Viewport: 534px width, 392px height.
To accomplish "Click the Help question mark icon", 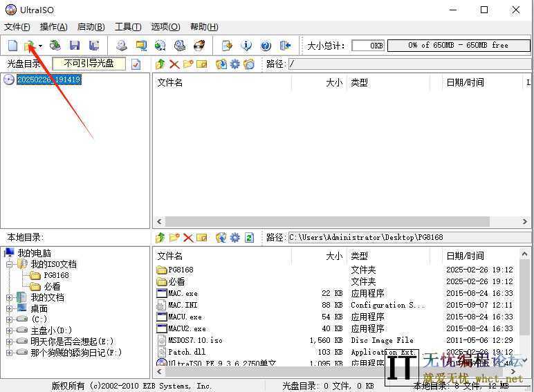I will 266,46.
